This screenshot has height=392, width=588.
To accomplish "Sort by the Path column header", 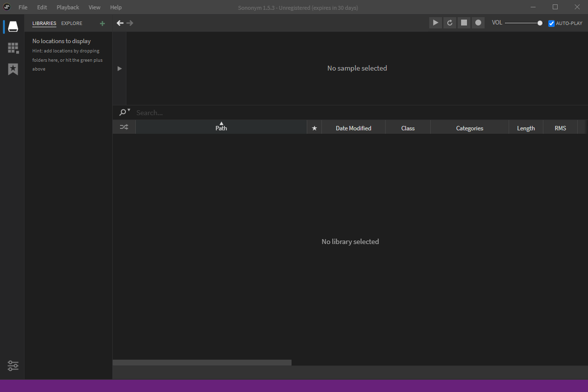I will 221,128.
